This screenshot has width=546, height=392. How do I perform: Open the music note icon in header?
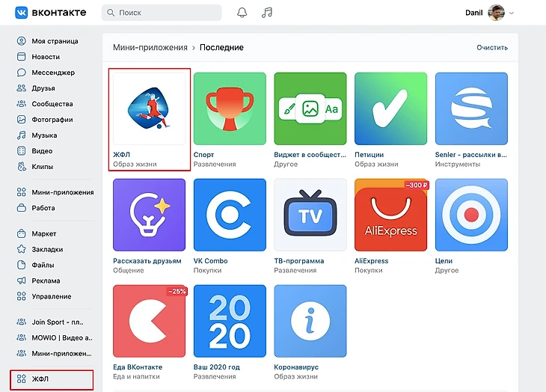267,13
